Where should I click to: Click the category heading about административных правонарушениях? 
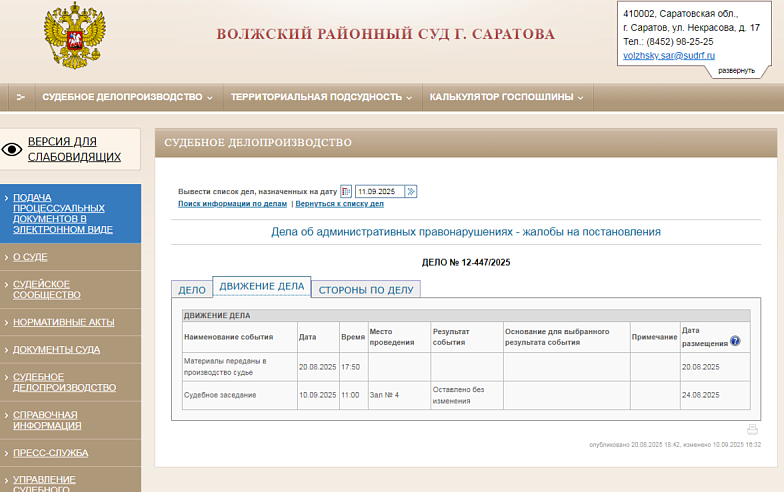tap(466, 232)
